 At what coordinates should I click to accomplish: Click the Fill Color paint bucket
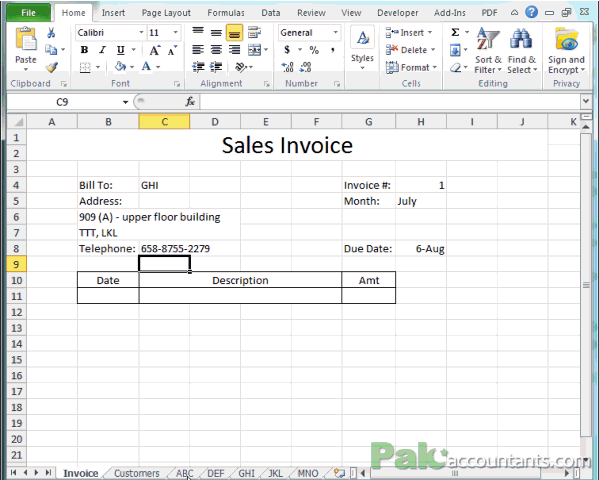(120, 66)
